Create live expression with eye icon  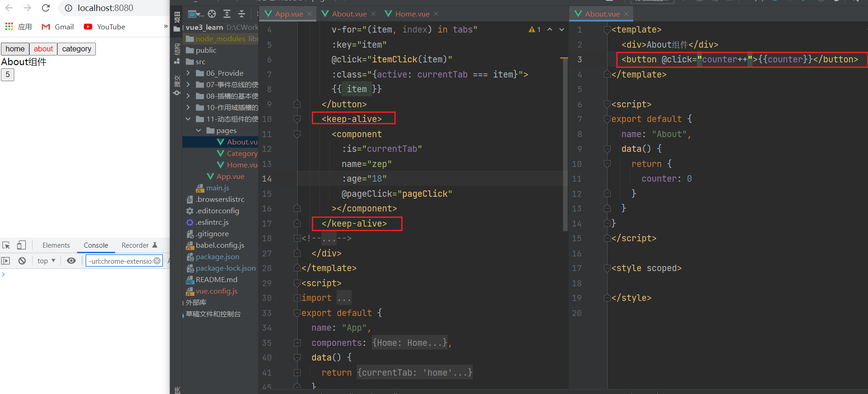click(71, 261)
